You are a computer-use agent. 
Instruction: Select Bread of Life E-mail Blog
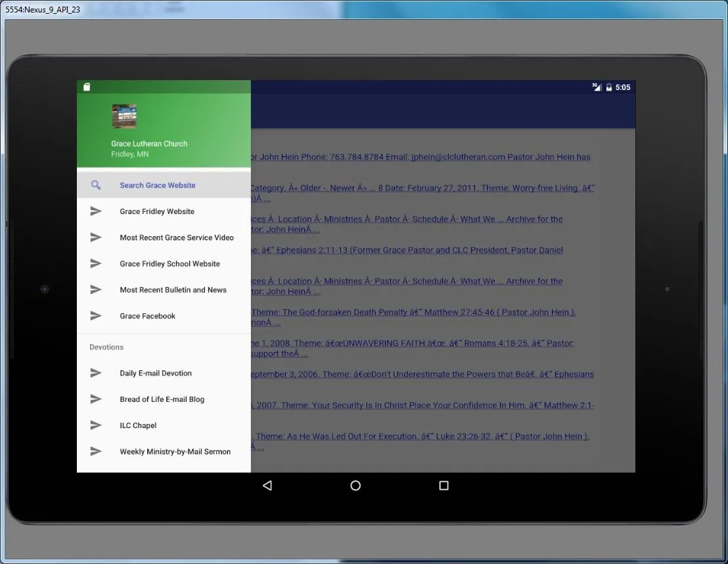point(164,399)
